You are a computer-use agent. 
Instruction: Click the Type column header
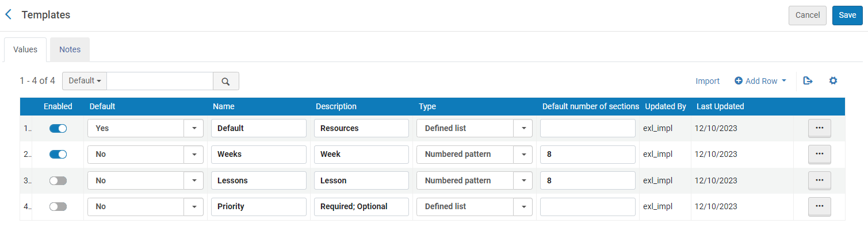[427, 106]
